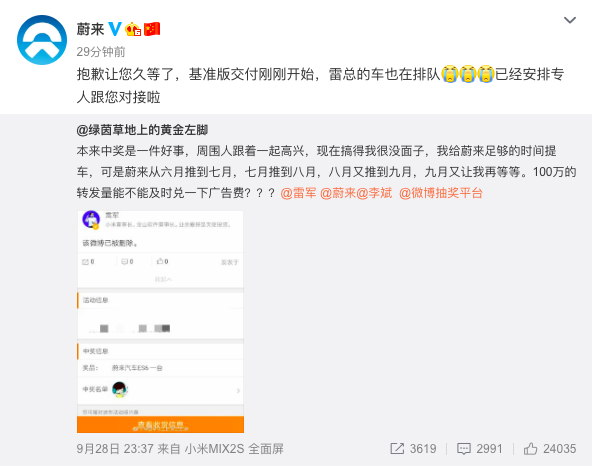Click the 小米MIX2S 全面屏 source link
Screen dimensions: 592x467
point(234,449)
